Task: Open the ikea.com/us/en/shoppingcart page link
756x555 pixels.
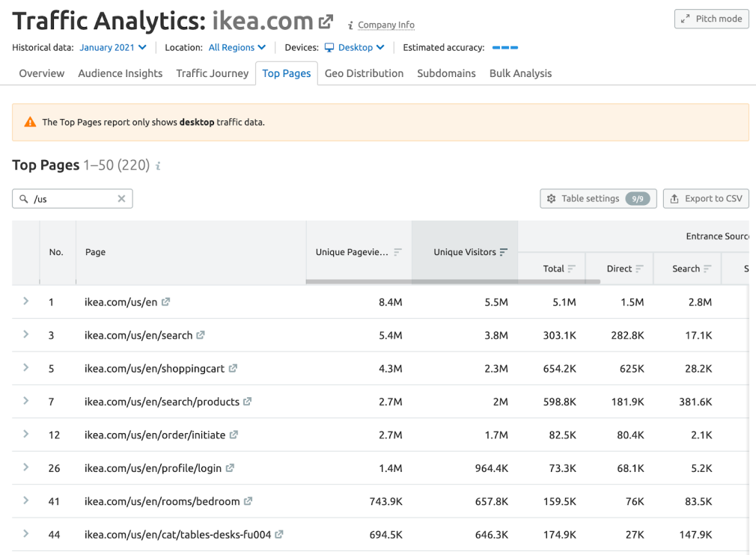Action: [154, 369]
